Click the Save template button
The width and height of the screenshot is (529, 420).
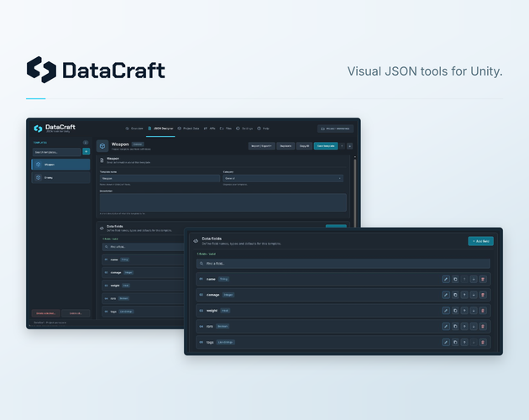tap(326, 146)
